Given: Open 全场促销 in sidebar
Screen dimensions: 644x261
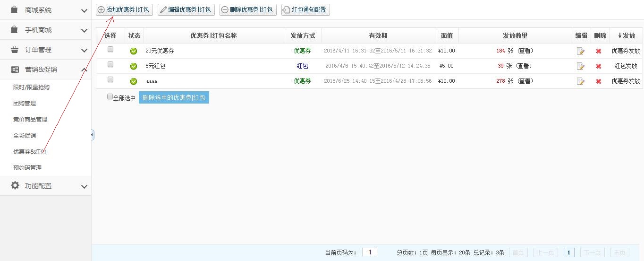Looking at the screenshot, I should click(25, 135).
